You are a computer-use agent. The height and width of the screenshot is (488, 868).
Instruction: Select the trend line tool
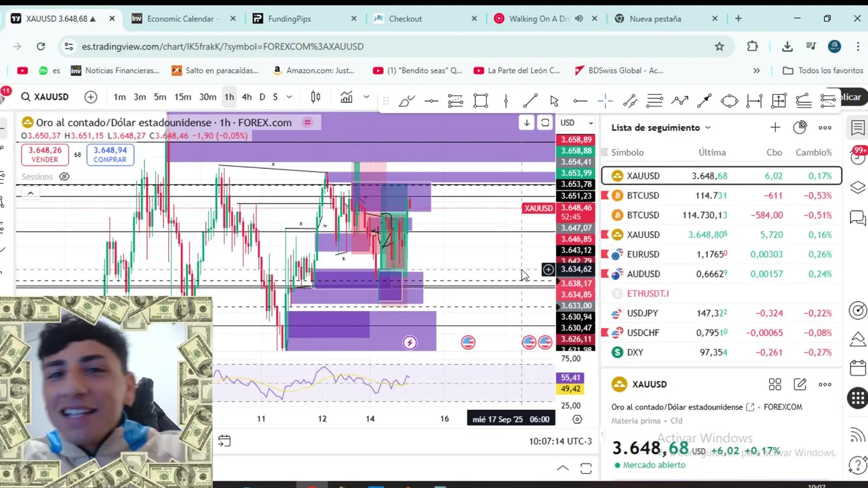pos(530,101)
